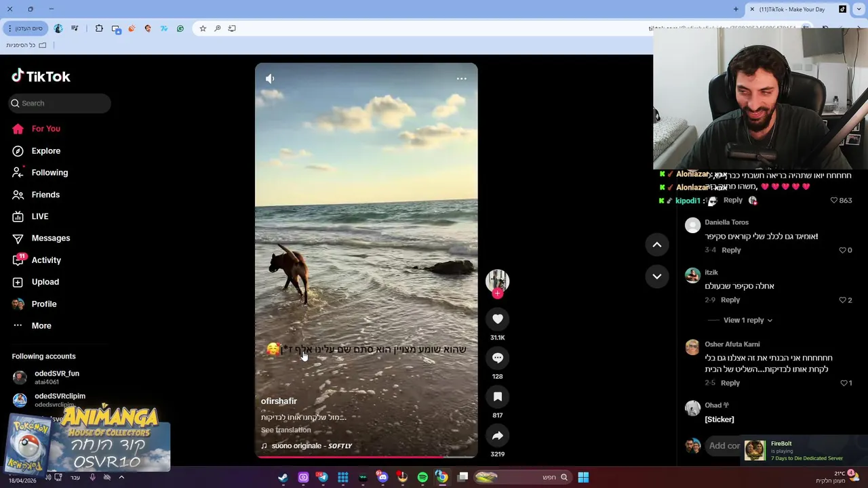Open the Grammarly extension icon
This screenshot has height=488, width=868.
pyautogui.click(x=180, y=28)
